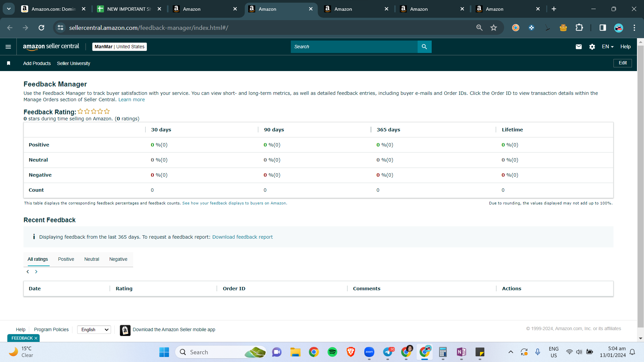644x362 pixels.
Task: Click the Seller Central search field
Action: (x=354, y=47)
